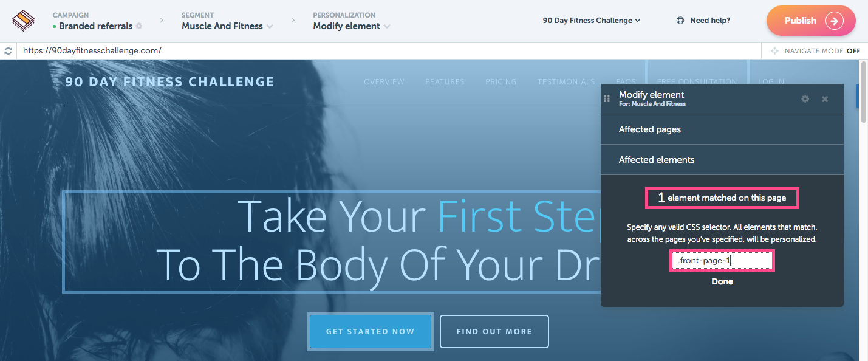
Task: Grab the Modify element panel's drag handle
Action: tap(606, 98)
